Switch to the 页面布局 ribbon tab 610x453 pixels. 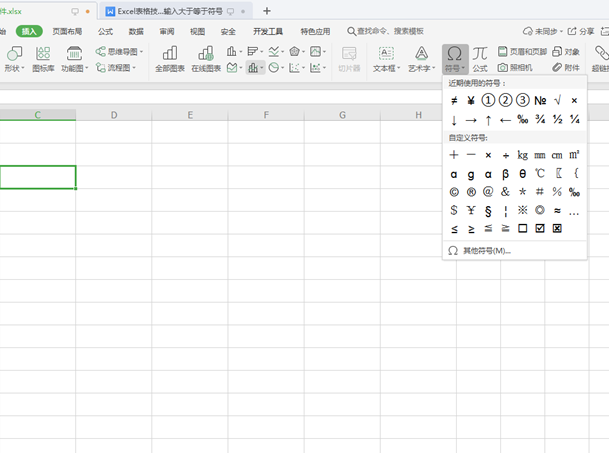(x=68, y=31)
